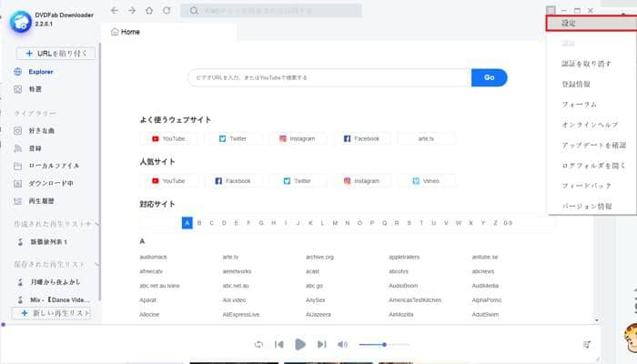This screenshot has width=637, height=364.
Task: Adjust the volume slider
Action: (384, 345)
